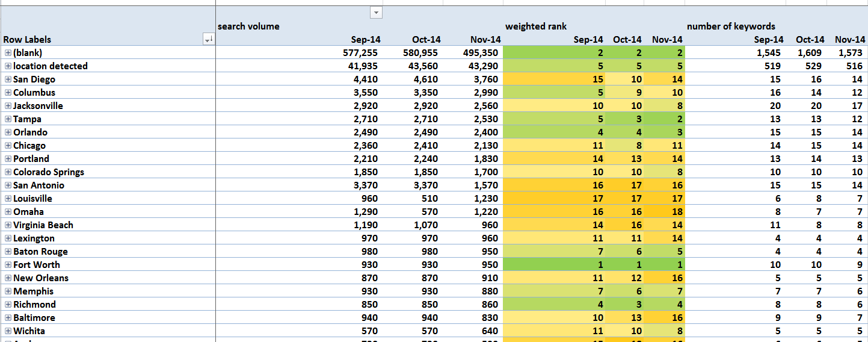The image size is (868, 342).
Task: Expand the San Diego row
Action: [x=8, y=79]
